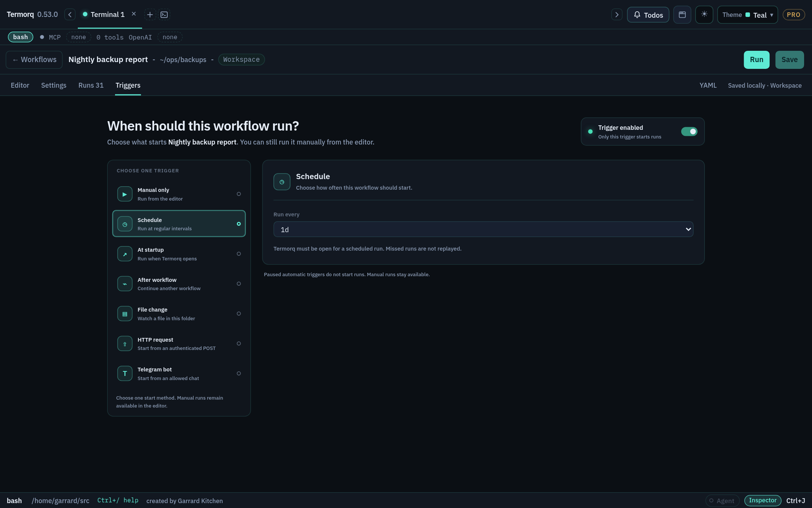The width and height of the screenshot is (812, 508).
Task: Toggle the Trigger enabled switch
Action: coord(689,131)
